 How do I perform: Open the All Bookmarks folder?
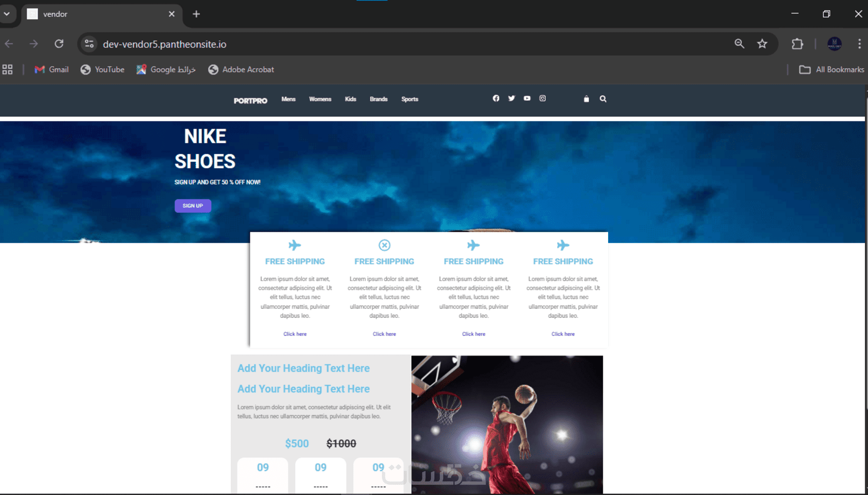832,69
